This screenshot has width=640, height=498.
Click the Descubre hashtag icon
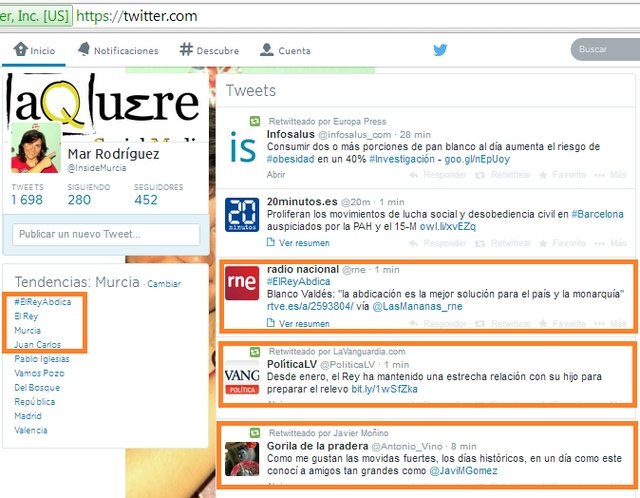point(186,49)
